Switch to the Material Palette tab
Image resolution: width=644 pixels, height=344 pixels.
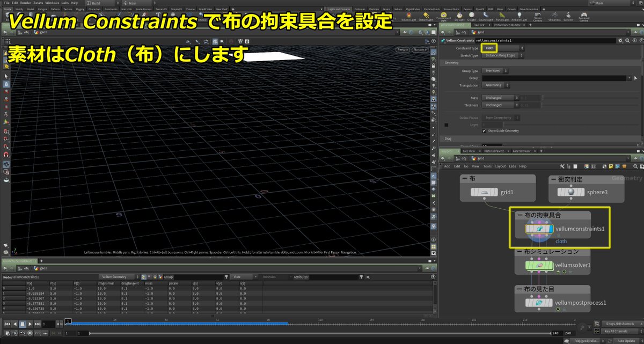coord(494,151)
